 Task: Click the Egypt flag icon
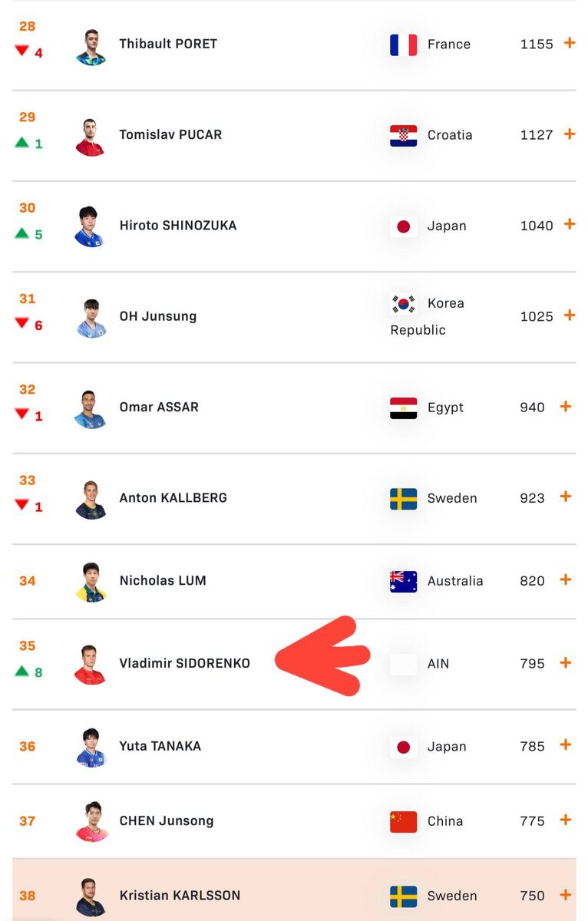(403, 408)
